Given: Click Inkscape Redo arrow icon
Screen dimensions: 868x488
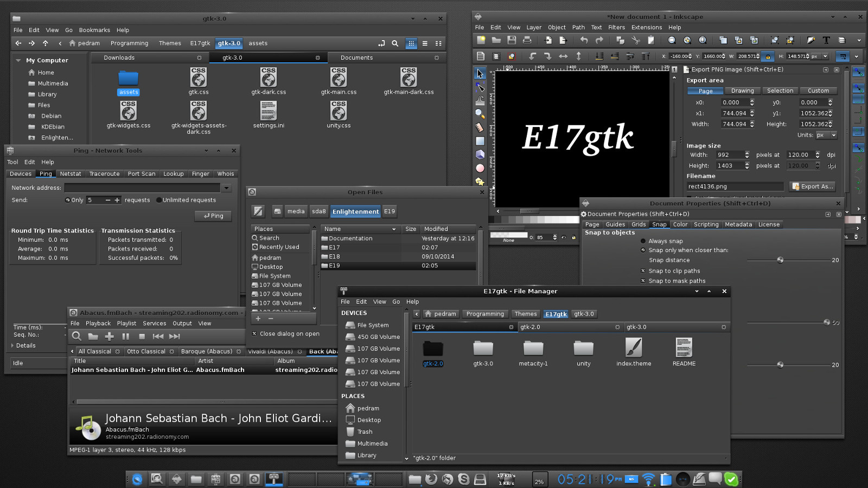Looking at the screenshot, I should pos(599,40).
